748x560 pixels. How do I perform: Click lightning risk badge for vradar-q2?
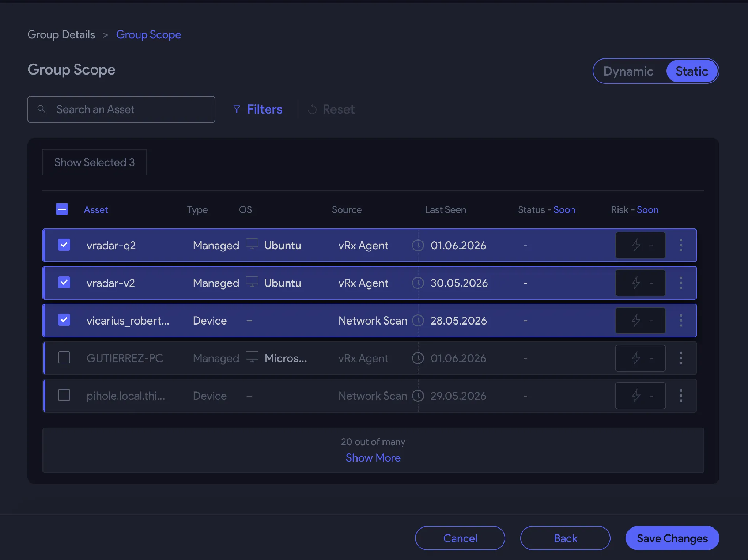[641, 245]
